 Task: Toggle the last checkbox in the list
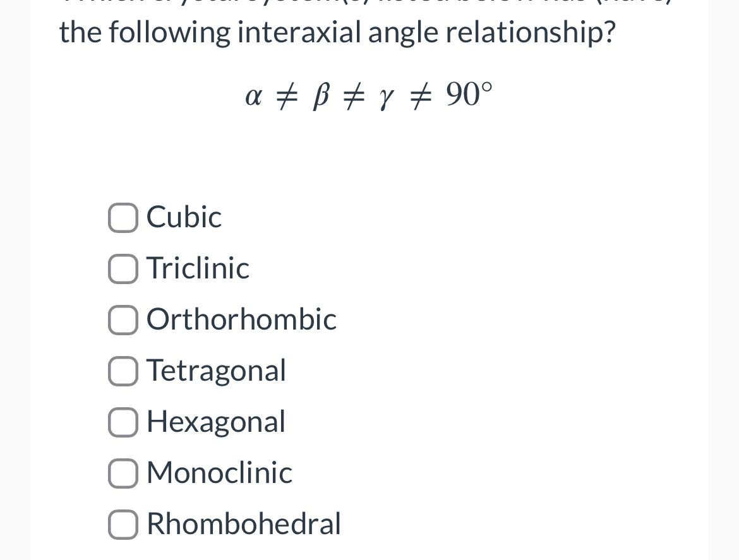[123, 524]
